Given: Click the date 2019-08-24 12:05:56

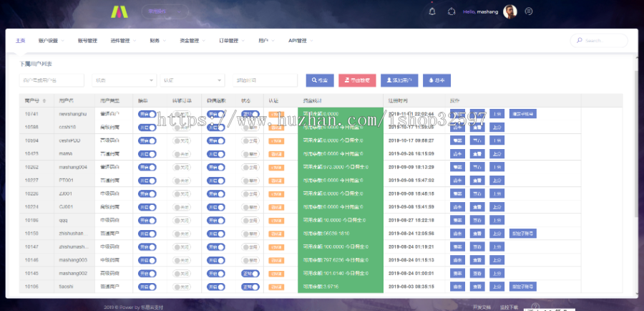Looking at the screenshot, I should coord(411,234).
